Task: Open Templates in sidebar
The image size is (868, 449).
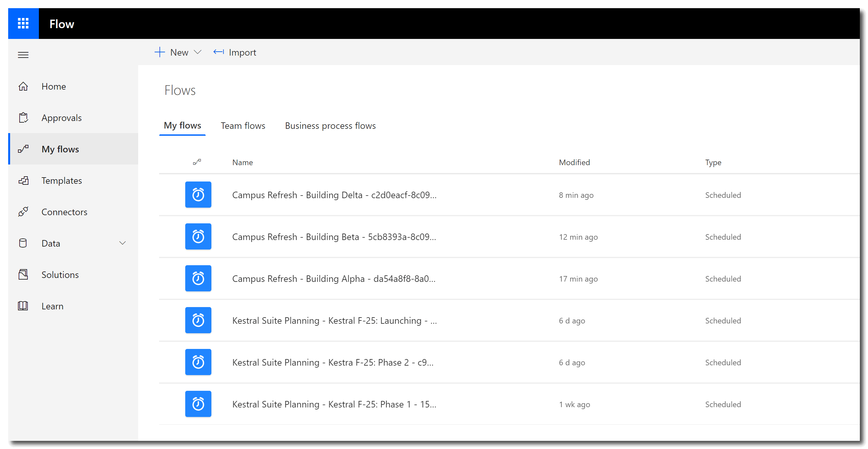Action: point(74,181)
